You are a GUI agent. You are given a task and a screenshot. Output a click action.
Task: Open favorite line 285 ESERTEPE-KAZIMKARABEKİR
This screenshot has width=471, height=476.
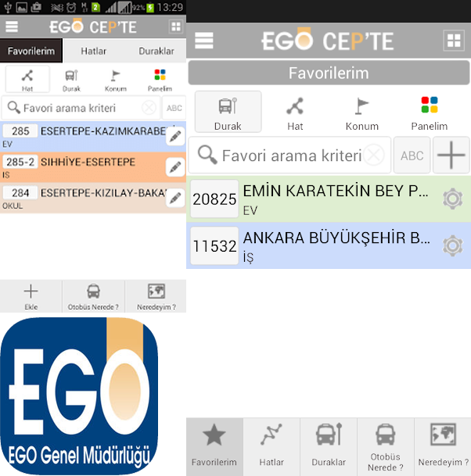pos(93,137)
